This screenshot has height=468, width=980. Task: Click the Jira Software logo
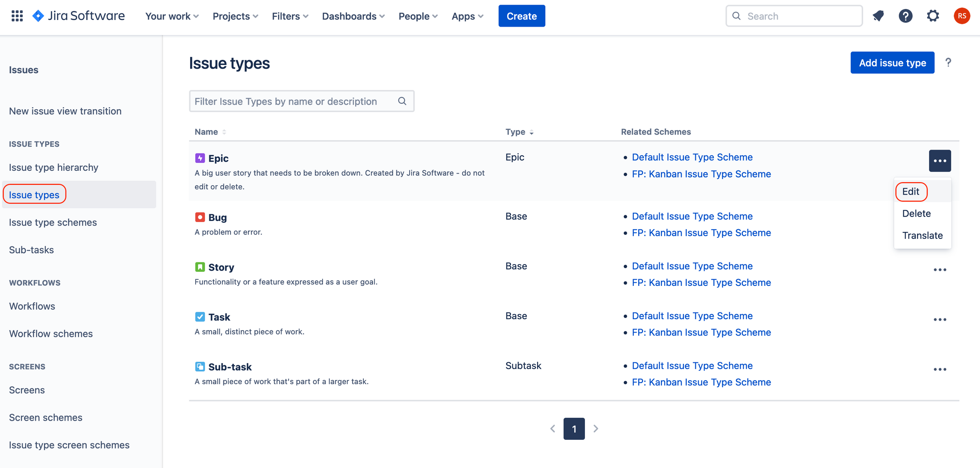point(78,16)
